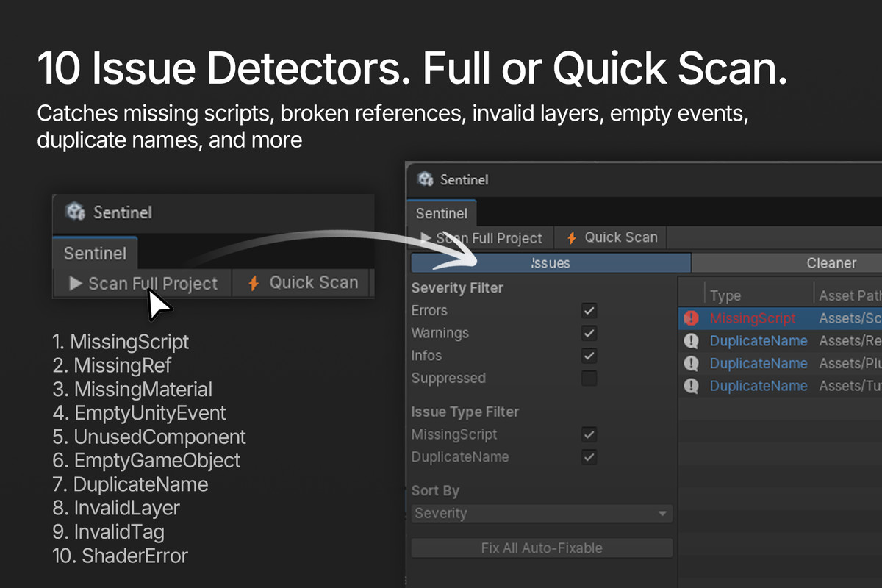The image size is (882, 588).
Task: Click warning icon beside Assets/Plu DuplicateName row
Action: click(691, 363)
